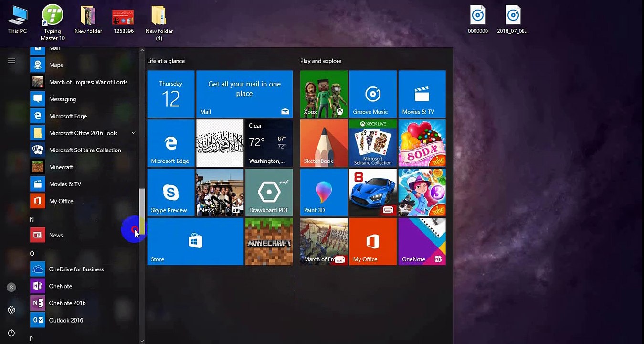Open the Thursday 12 calendar tile
The width and height of the screenshot is (644, 344).
[x=171, y=94]
